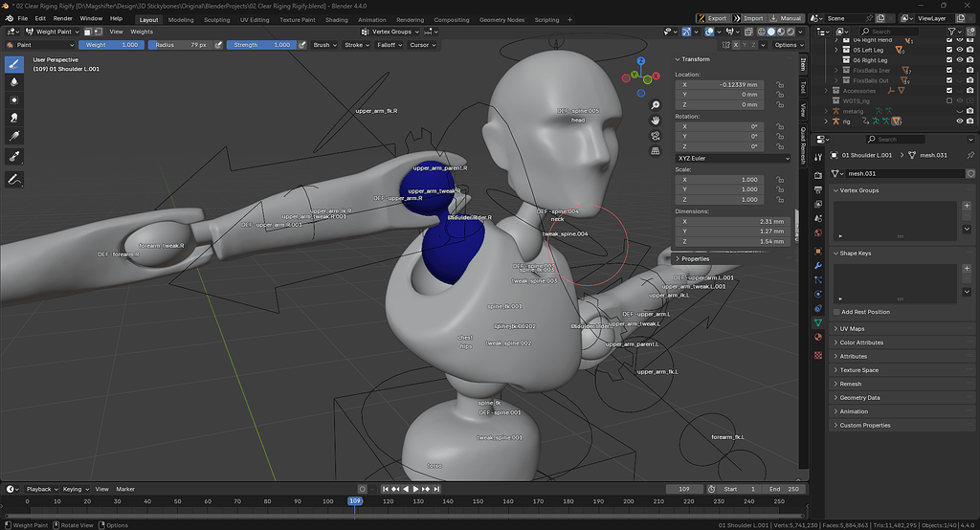980x530 pixels.
Task: Click the Export button in top bar
Action: (x=712, y=18)
